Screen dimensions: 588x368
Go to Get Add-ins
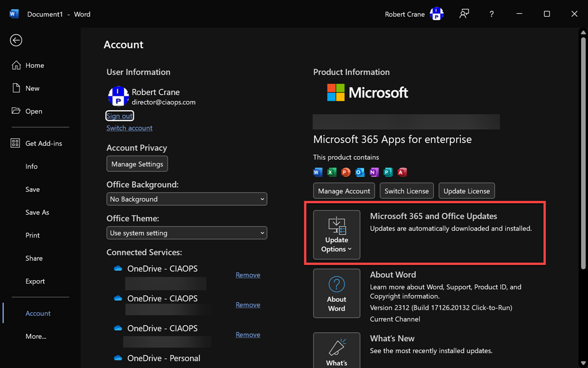pos(43,144)
